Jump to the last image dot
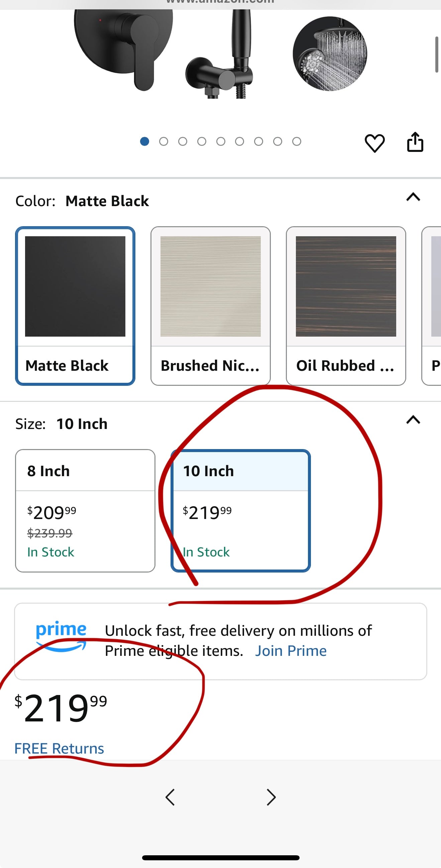Screen dimensions: 441x868 (x=297, y=142)
